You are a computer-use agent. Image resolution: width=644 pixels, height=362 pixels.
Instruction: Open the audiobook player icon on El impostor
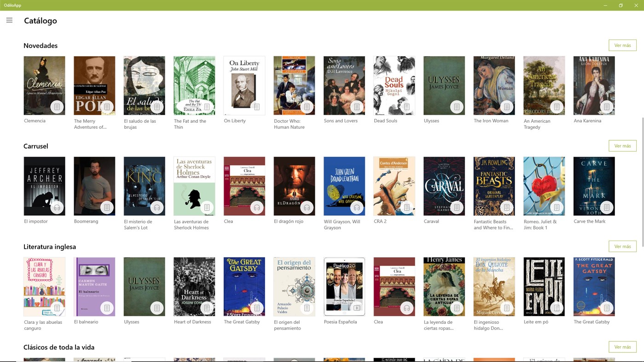[57, 207]
